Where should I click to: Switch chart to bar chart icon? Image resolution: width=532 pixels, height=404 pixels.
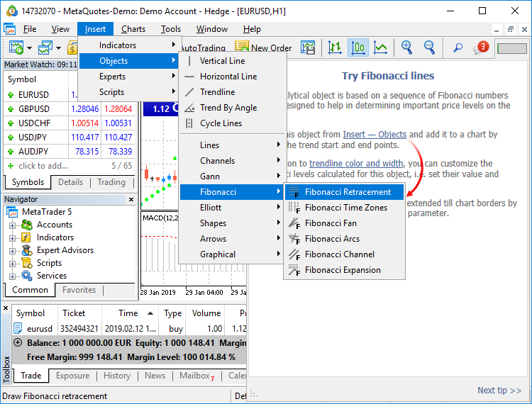pyautogui.click(x=335, y=47)
